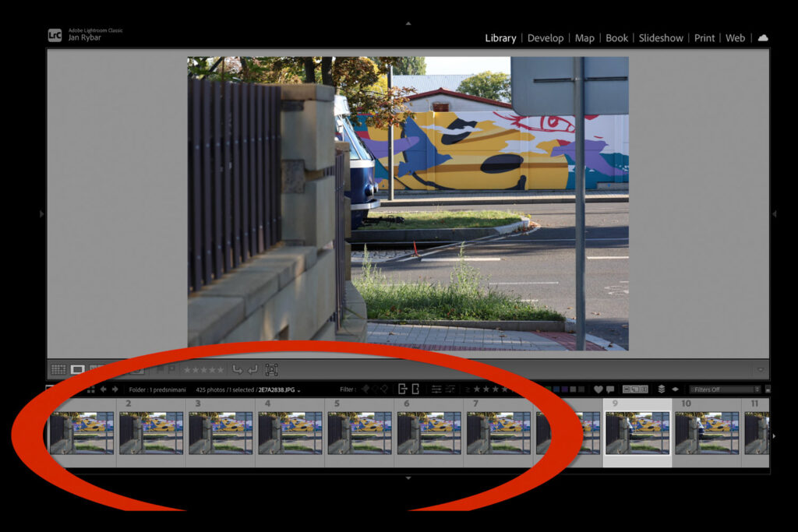Go forward to next source arrow
The height and width of the screenshot is (532, 798).
(115, 389)
